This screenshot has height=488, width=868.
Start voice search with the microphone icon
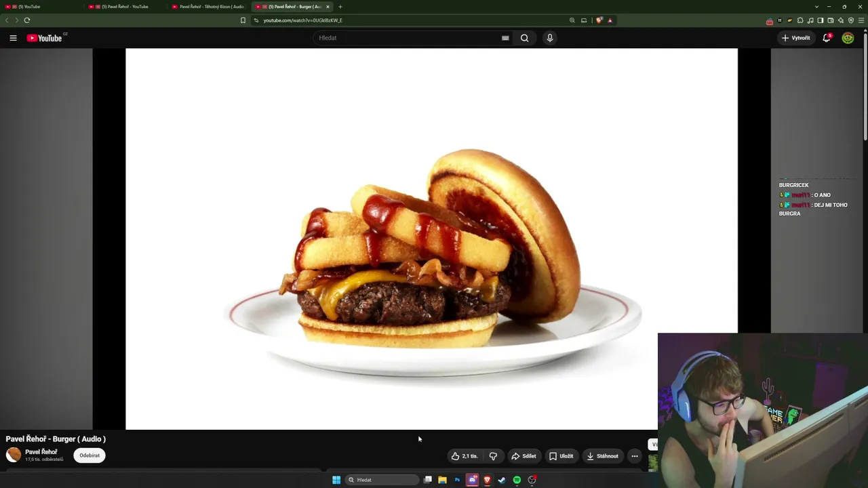coord(550,38)
